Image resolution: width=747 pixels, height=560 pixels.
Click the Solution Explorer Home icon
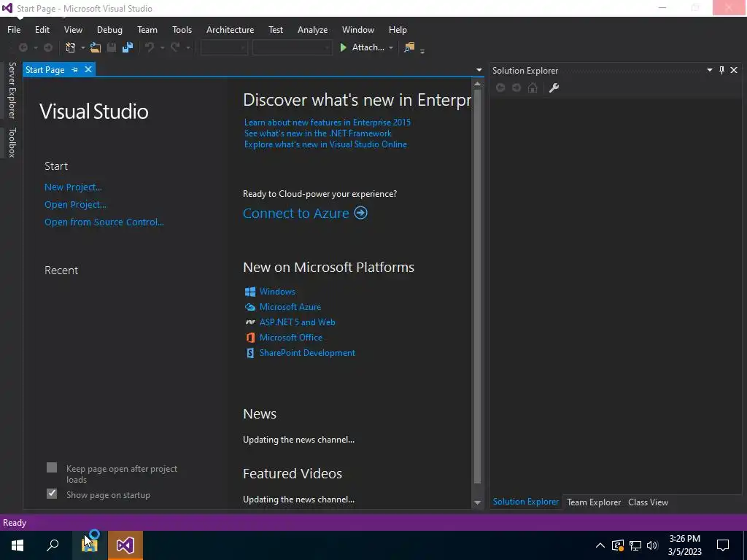click(x=533, y=87)
